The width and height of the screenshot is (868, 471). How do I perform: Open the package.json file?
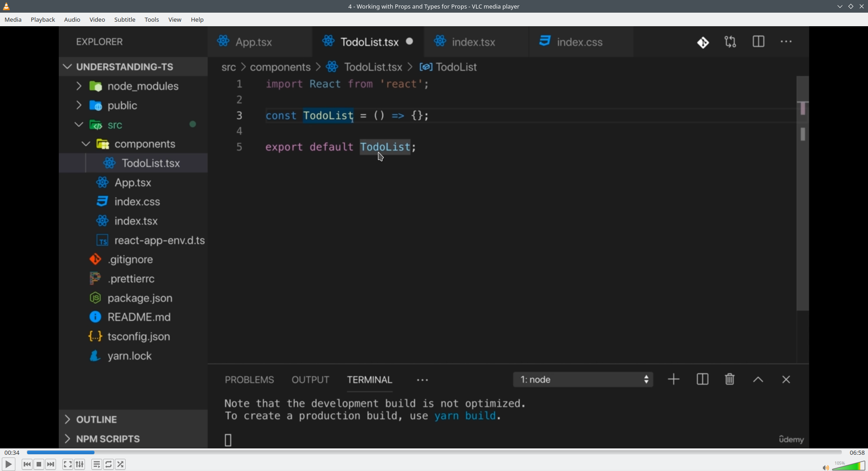point(133,298)
